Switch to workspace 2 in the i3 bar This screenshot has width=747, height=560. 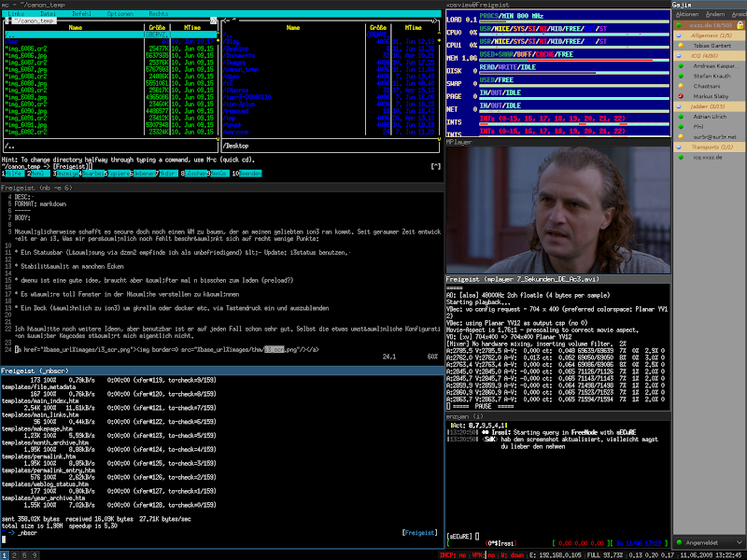click(x=15, y=555)
